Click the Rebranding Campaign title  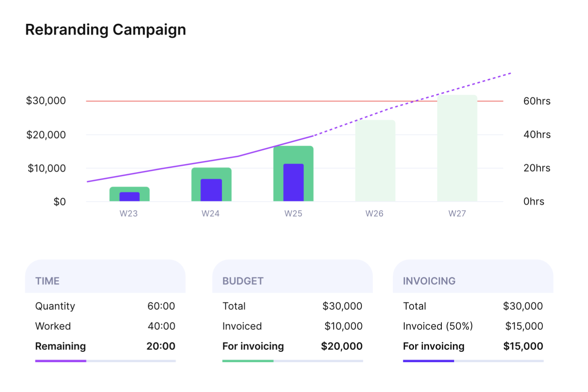point(105,30)
